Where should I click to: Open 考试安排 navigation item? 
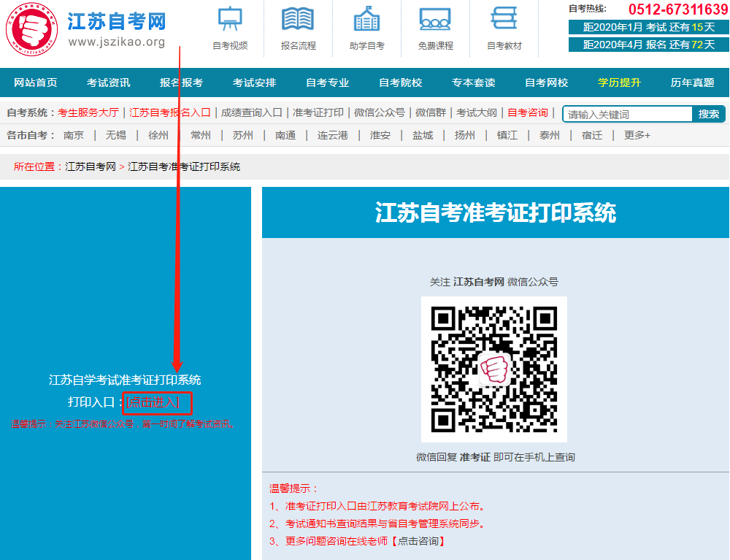(x=254, y=83)
